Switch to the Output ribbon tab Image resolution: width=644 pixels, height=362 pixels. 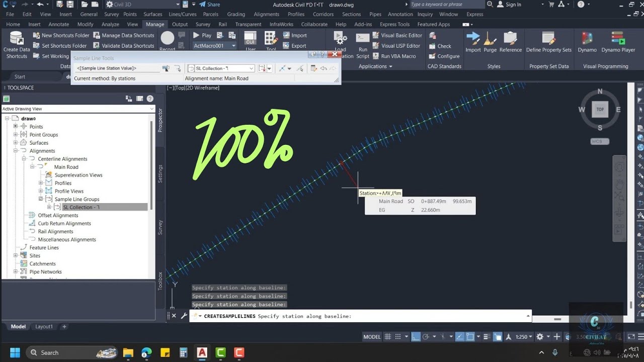(x=180, y=24)
